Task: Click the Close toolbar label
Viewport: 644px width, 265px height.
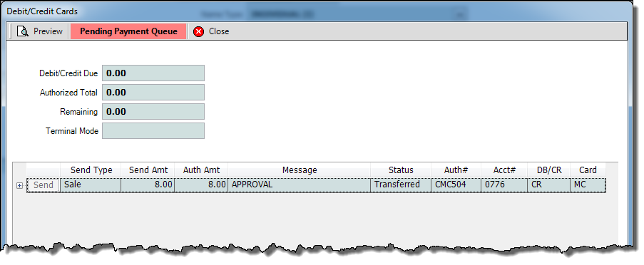Action: (219, 31)
